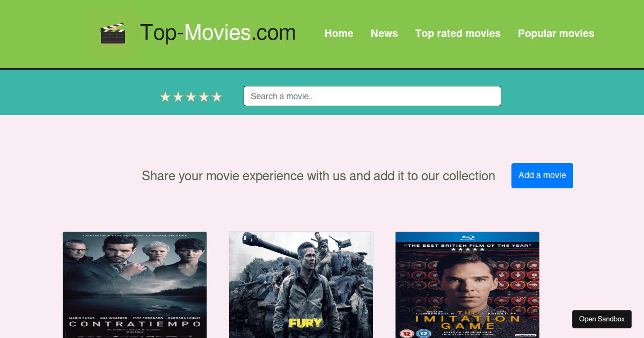The image size is (644, 338).
Task: Select the last rating star
Action: pyautogui.click(x=216, y=97)
